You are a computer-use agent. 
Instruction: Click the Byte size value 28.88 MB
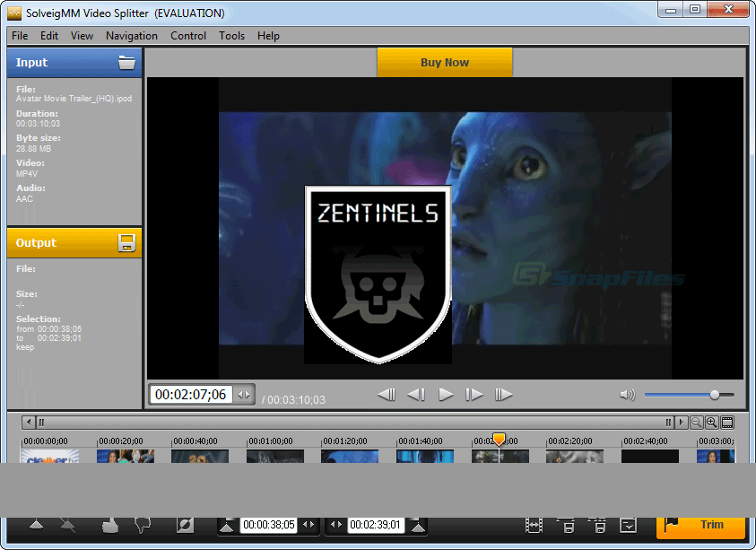(x=33, y=149)
